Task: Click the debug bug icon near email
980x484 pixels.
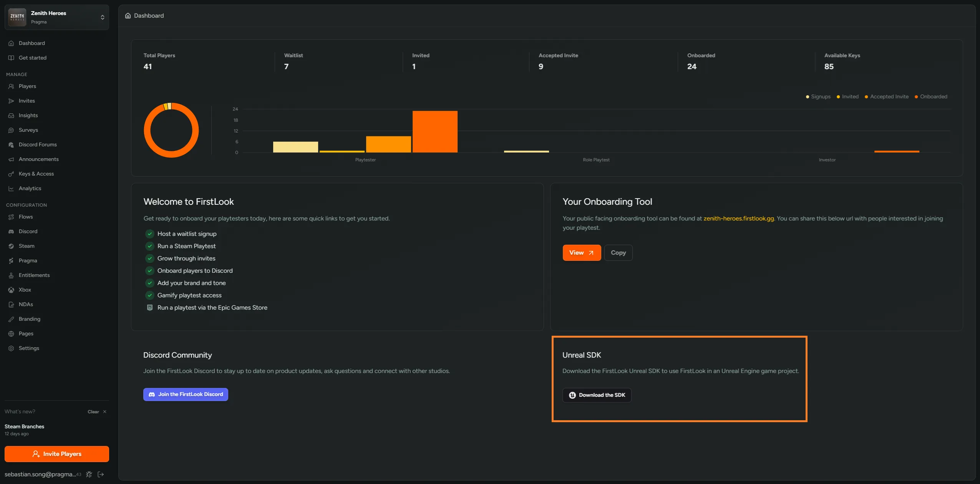Action: [x=89, y=474]
